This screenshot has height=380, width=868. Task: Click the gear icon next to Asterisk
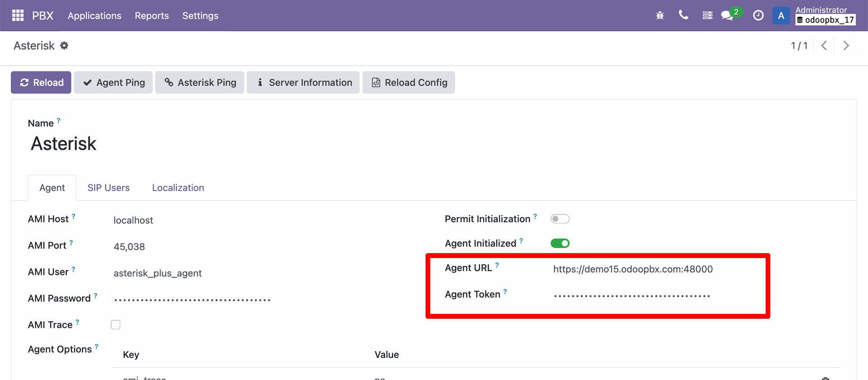coord(64,45)
